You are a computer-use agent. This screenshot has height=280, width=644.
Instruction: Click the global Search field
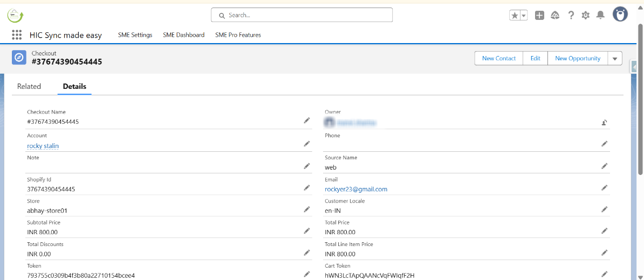302,15
